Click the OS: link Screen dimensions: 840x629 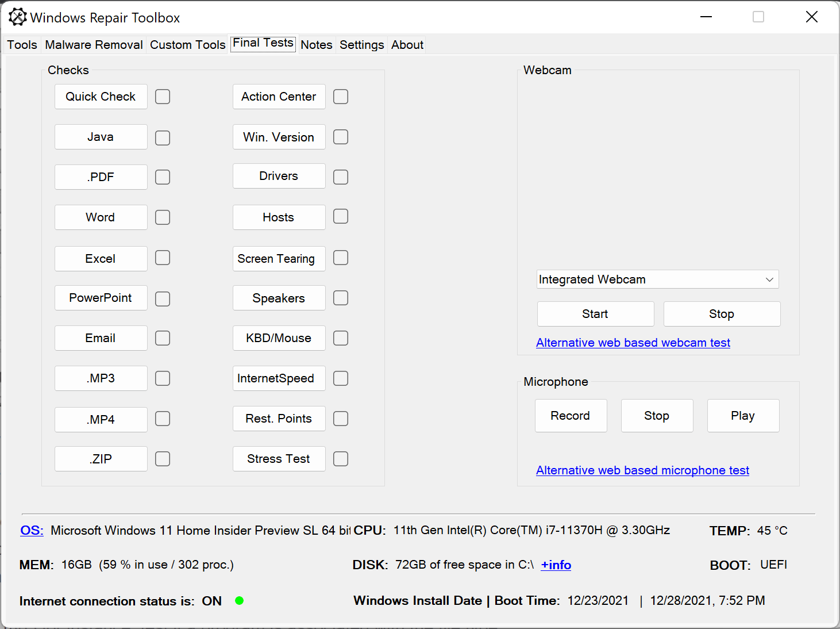point(32,530)
